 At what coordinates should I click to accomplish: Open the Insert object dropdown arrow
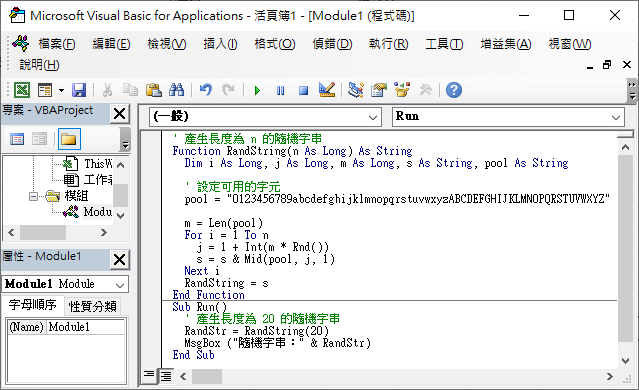61,90
